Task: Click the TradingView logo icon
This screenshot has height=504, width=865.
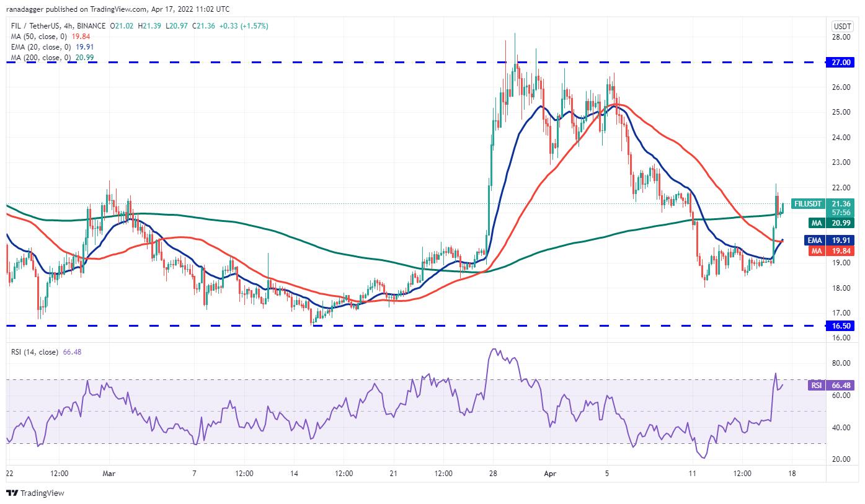Action: pyautogui.click(x=12, y=493)
